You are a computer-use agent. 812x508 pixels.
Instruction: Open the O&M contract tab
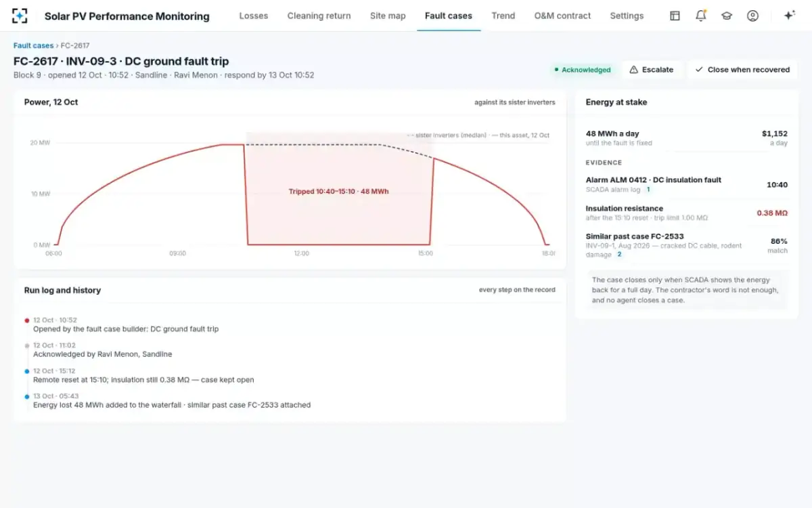(x=562, y=16)
